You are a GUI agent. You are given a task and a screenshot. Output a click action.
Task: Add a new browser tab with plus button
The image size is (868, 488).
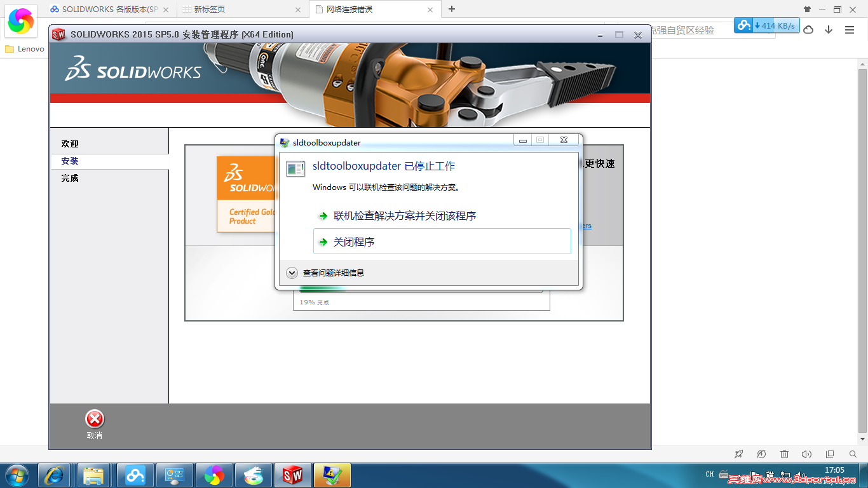[x=452, y=9]
